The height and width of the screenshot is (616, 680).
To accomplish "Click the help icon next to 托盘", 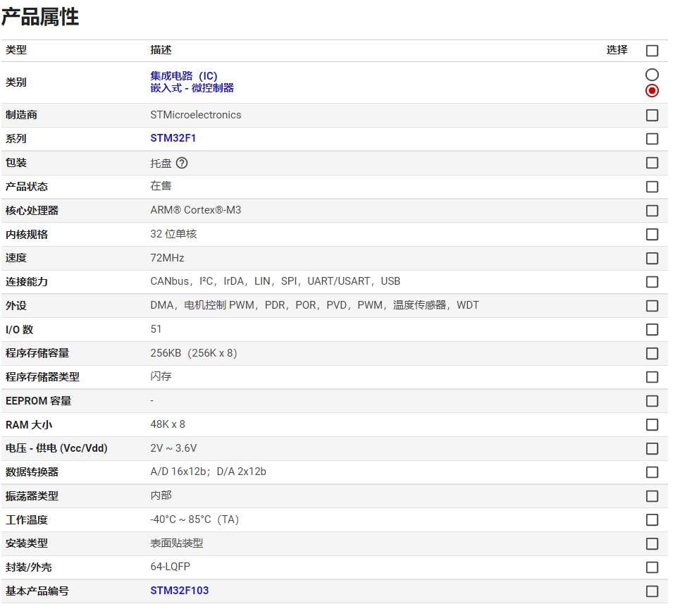I will [x=182, y=163].
